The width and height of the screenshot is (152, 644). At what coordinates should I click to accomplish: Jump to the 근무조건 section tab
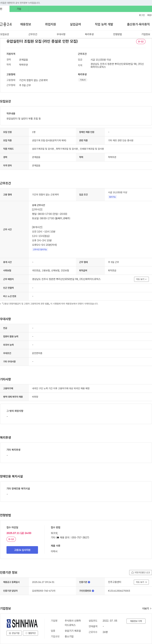click(33, 34)
